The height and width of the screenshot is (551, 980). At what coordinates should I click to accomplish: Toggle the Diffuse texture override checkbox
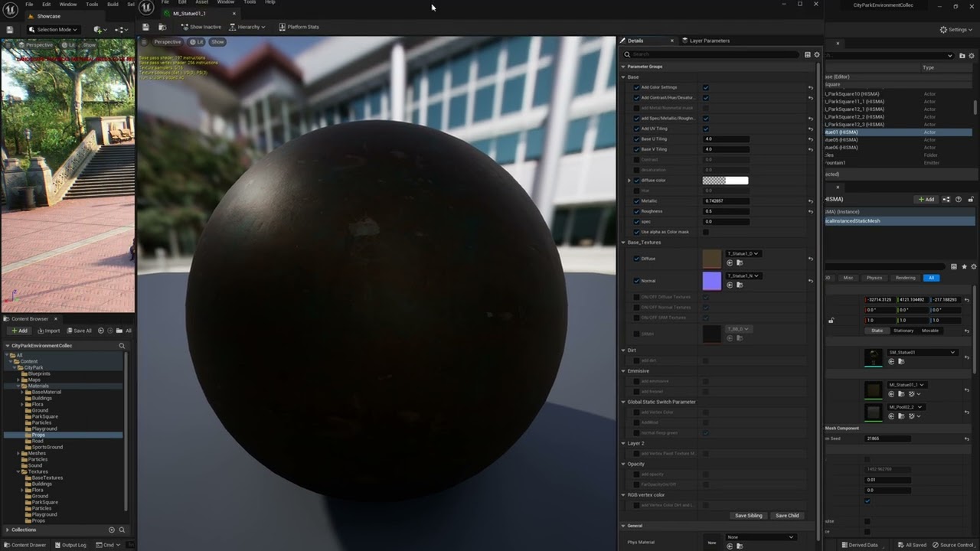[x=636, y=259]
